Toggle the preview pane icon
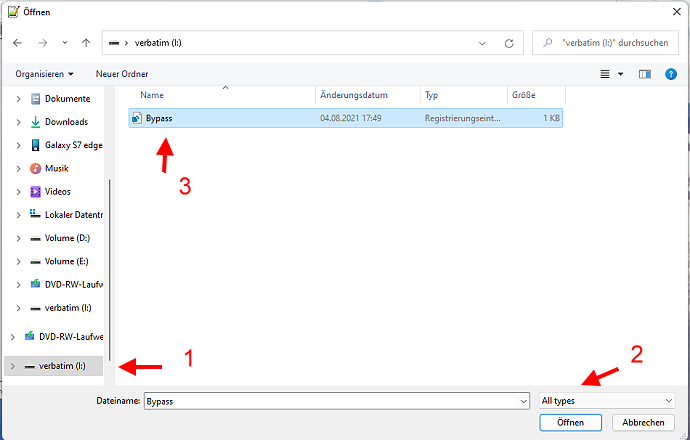This screenshot has height=440, width=690. [645, 74]
